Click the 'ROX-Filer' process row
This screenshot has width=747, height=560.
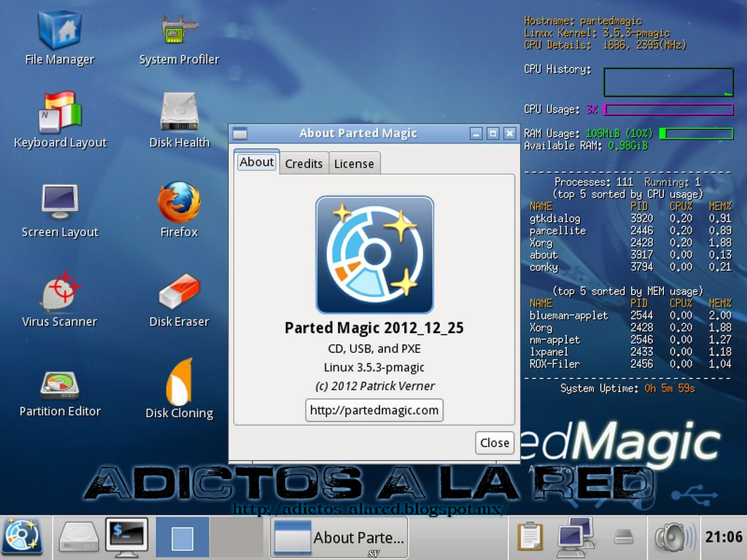click(x=630, y=365)
